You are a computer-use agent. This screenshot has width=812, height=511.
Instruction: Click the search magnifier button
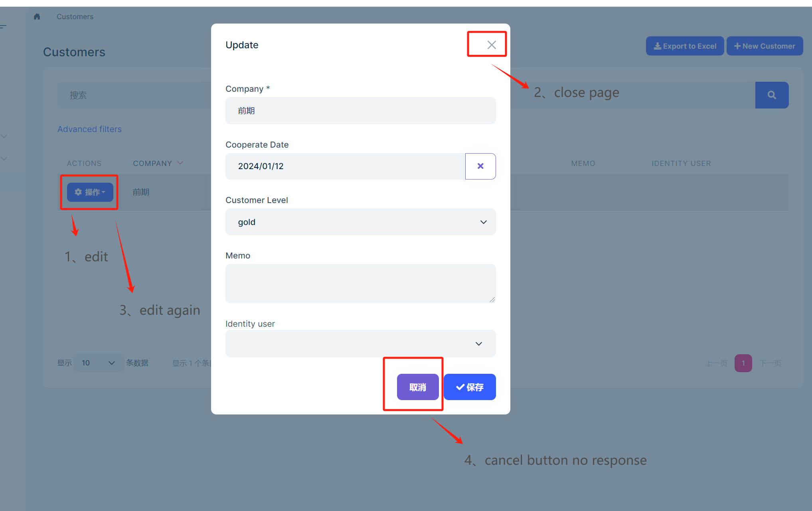(771, 95)
